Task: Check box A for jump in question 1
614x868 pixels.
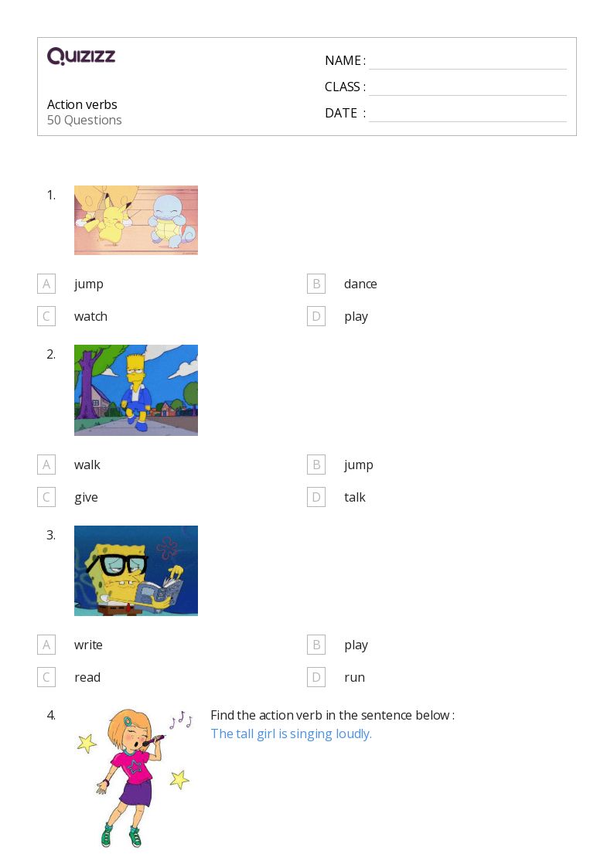Action: (x=46, y=284)
